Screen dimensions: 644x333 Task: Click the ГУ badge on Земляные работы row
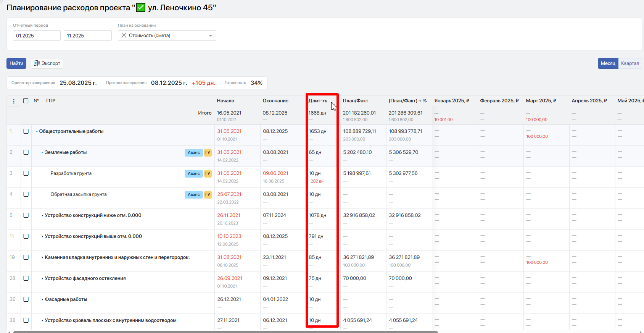tap(208, 153)
